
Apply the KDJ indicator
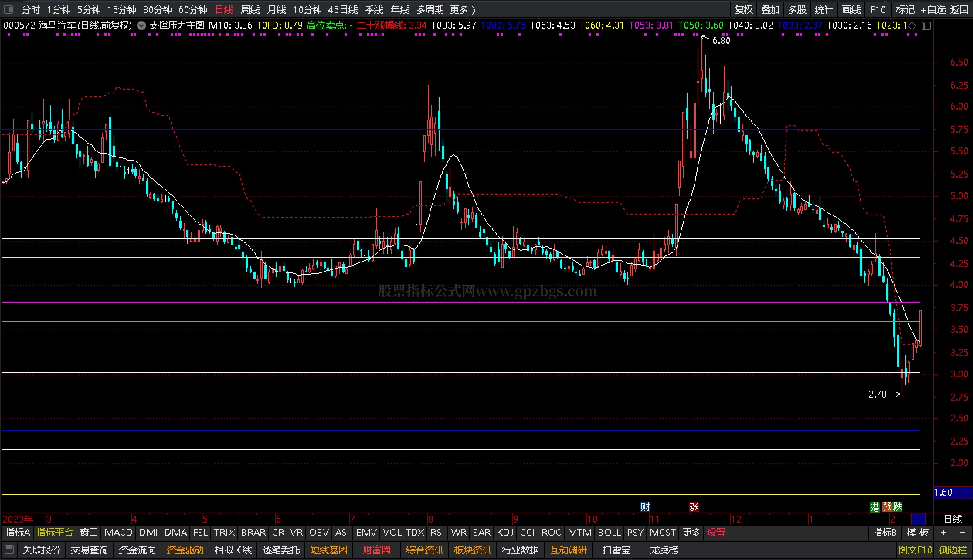(x=505, y=533)
